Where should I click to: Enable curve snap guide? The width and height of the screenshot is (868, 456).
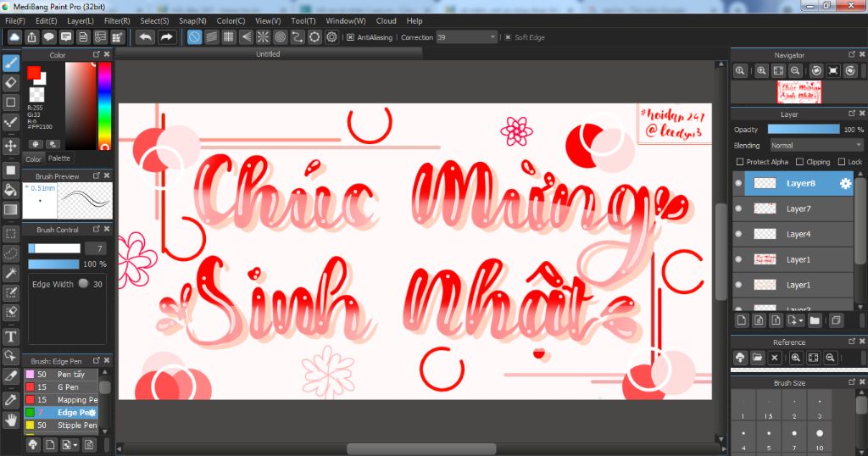(298, 37)
